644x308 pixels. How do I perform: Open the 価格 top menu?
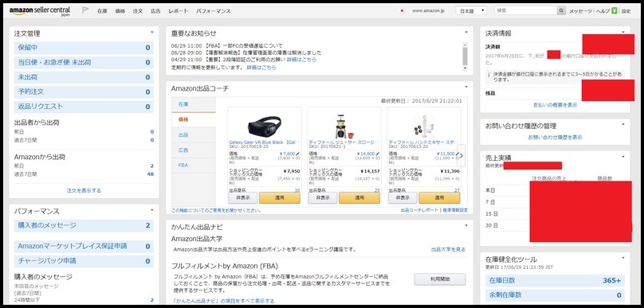coord(120,11)
